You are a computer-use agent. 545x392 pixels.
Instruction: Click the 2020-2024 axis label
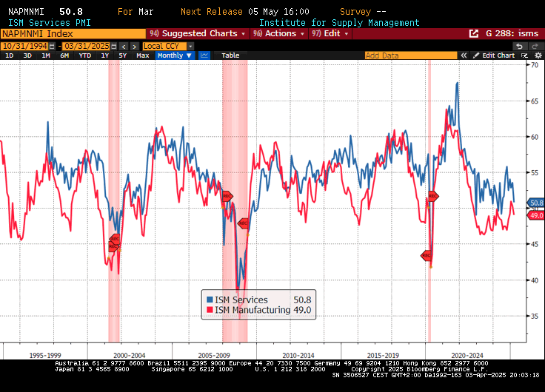click(467, 355)
